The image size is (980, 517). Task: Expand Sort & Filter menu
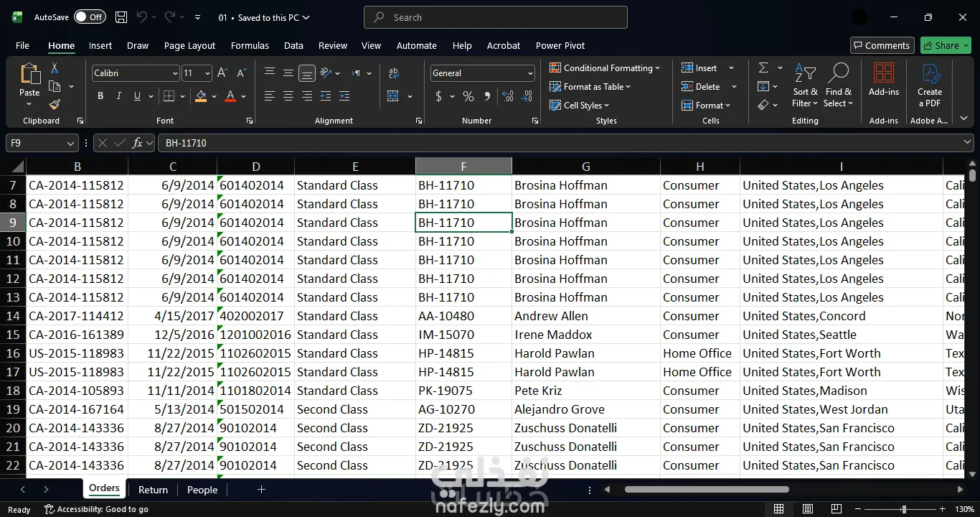click(805, 85)
